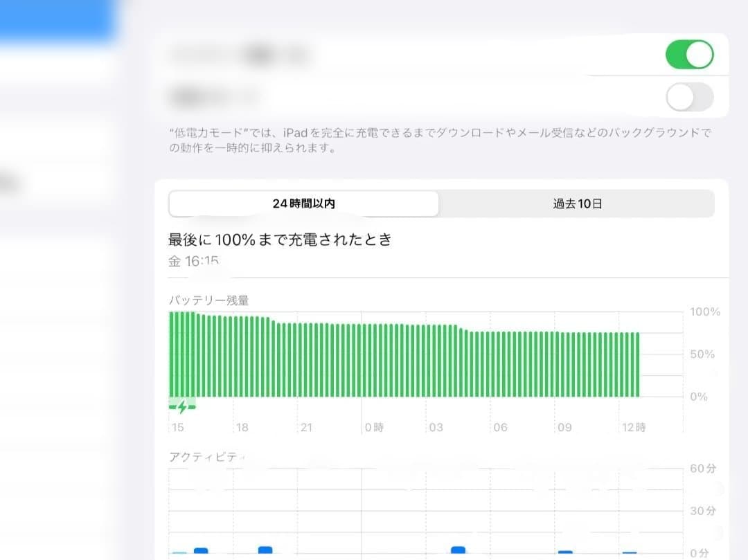Image resolution: width=748 pixels, height=560 pixels.
Task: Tap the 18 hour marker on the time axis
Action: click(242, 427)
